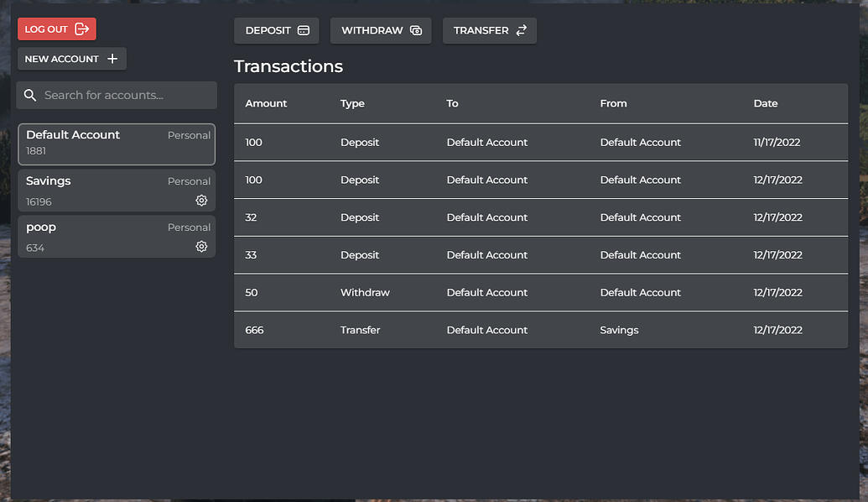Click the Withdraw type cell in 50 row
868x502 pixels.
pyautogui.click(x=365, y=293)
